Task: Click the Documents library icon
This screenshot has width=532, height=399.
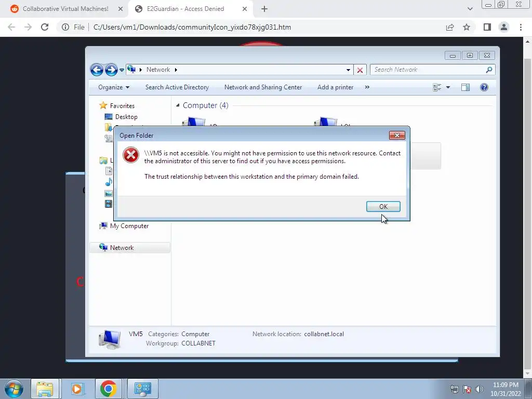Action: (109, 171)
